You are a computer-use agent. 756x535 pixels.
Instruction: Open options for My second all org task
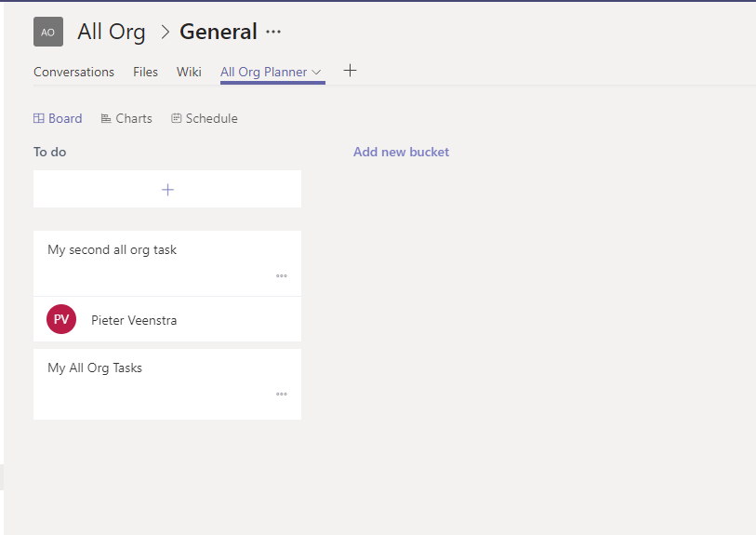click(x=282, y=276)
